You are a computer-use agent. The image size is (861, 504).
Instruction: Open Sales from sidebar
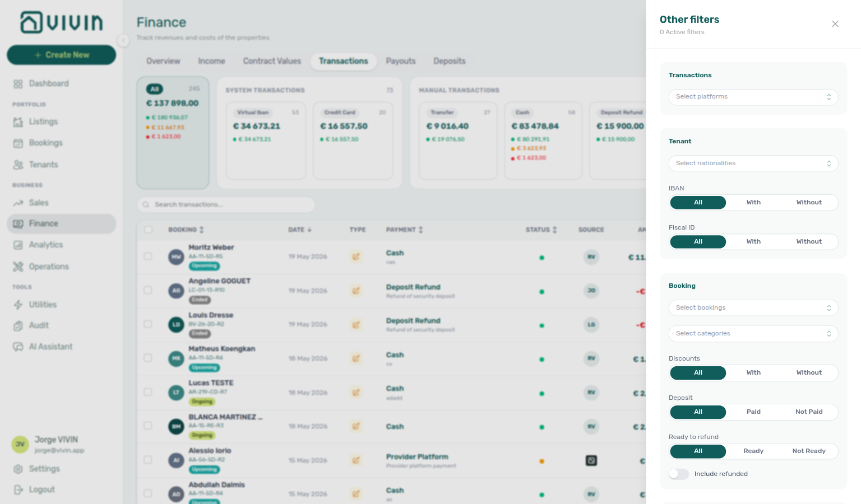62,203
